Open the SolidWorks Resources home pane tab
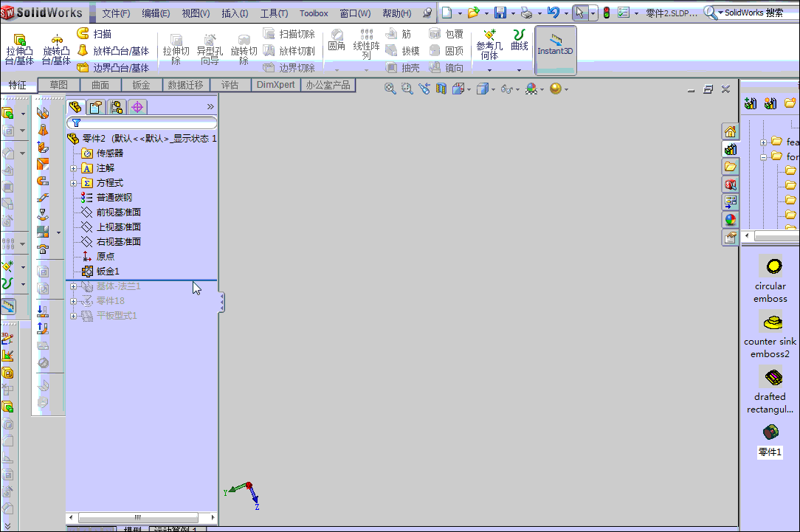800x532 pixels. pos(730,131)
